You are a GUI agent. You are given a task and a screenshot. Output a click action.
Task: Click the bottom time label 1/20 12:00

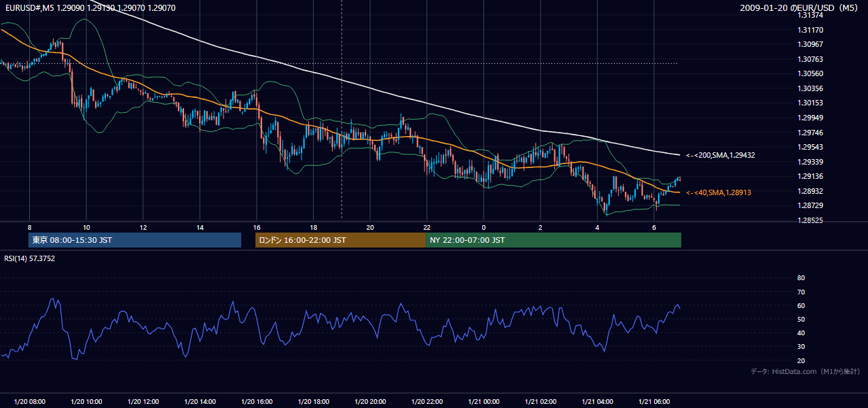[143, 402]
